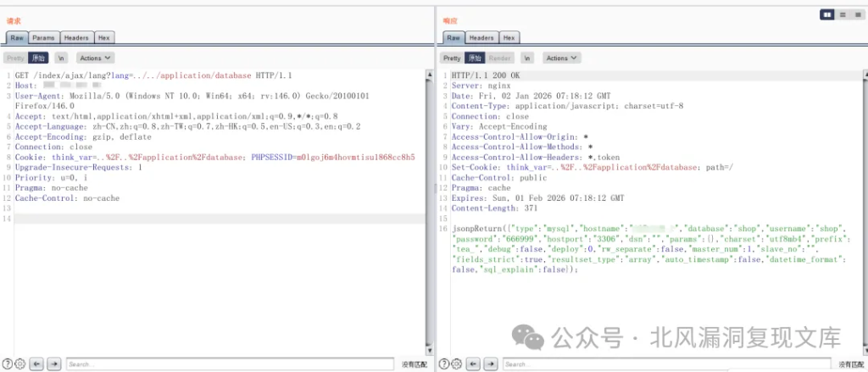Open the response Headers tab
This screenshot has width=868, height=372.
pos(481,38)
